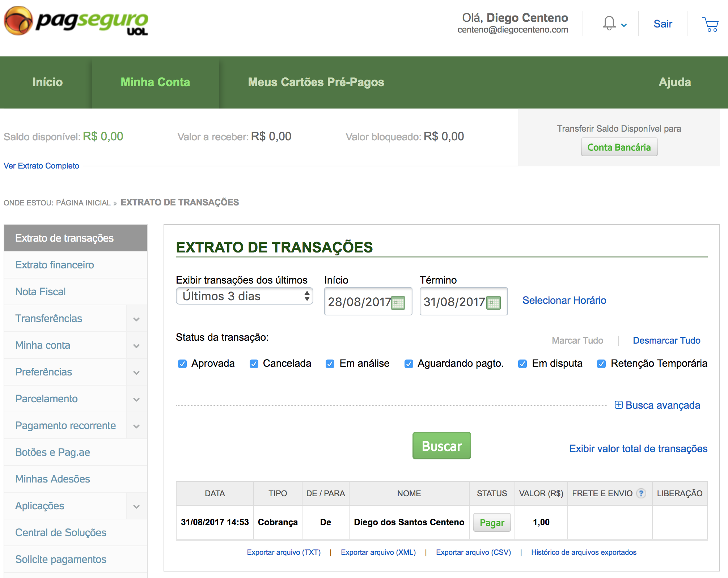The image size is (728, 578).
Task: Go to Meus Cartões Pré-Pagos tab
Action: pos(316,82)
